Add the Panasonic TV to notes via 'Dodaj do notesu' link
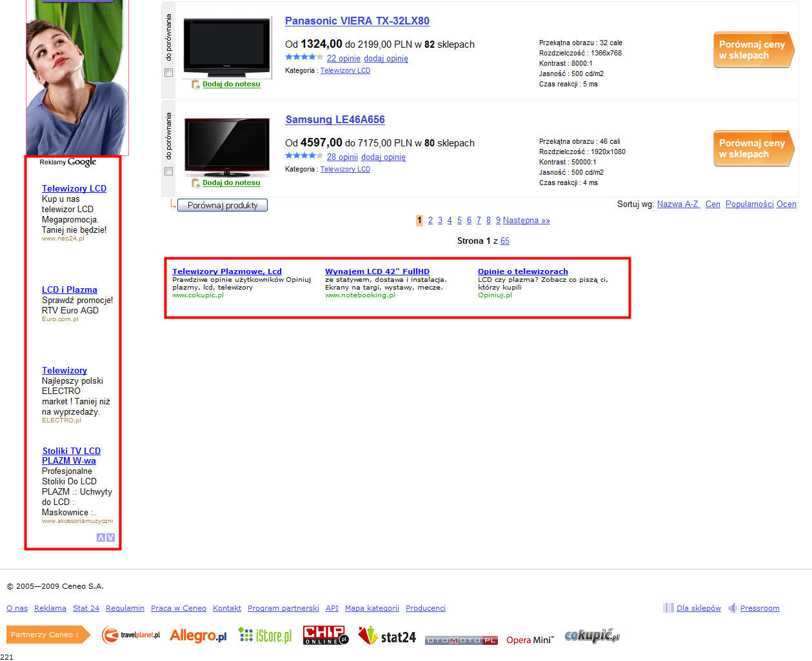Image resolution: width=812 pixels, height=661 pixels. click(x=232, y=84)
